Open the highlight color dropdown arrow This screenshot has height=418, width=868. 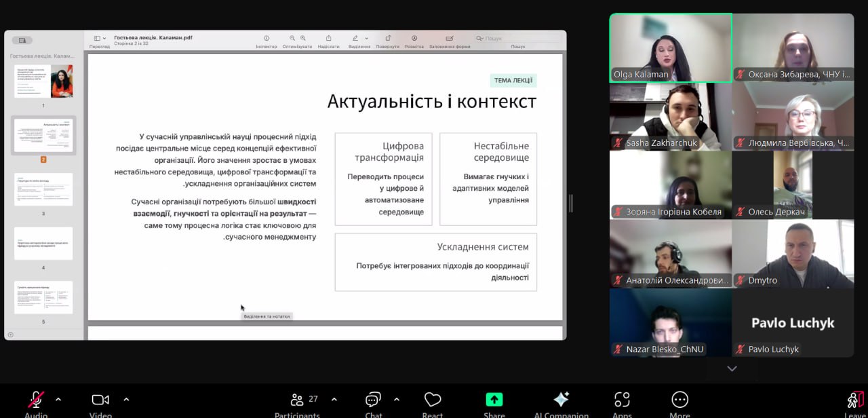pos(367,39)
